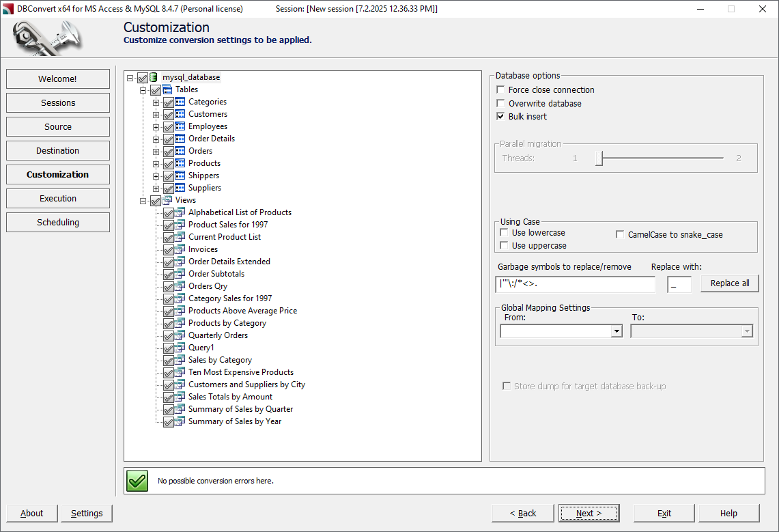The image size is (779, 532).
Task: Open the Global Mapping From dropdown
Action: click(615, 331)
